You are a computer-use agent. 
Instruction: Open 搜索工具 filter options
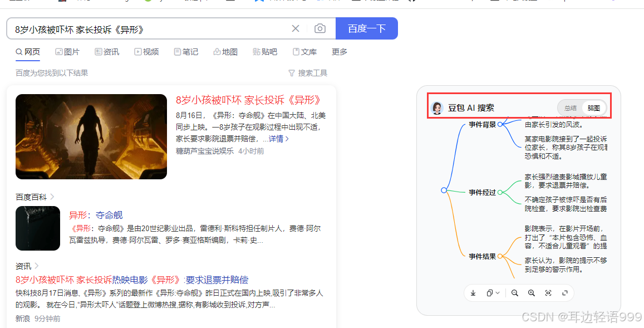click(308, 73)
